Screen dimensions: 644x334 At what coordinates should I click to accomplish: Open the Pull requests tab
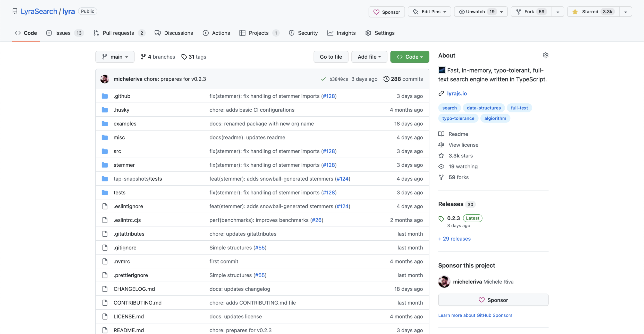118,33
